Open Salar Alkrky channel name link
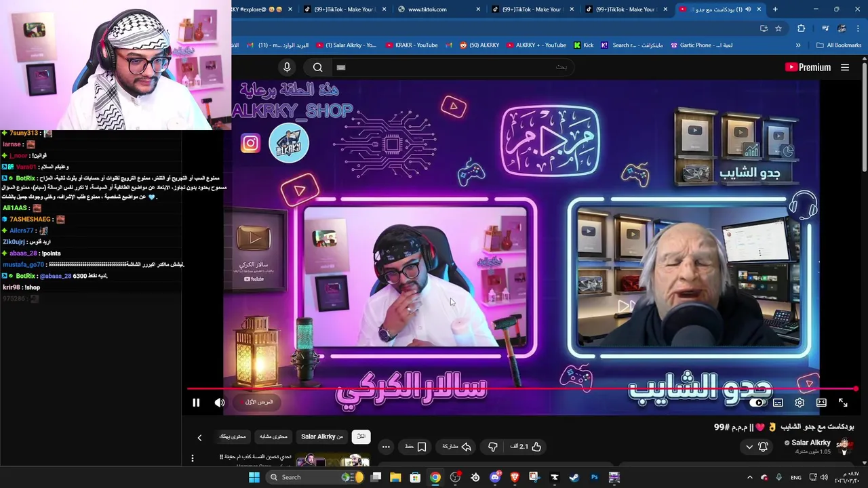 810,443
